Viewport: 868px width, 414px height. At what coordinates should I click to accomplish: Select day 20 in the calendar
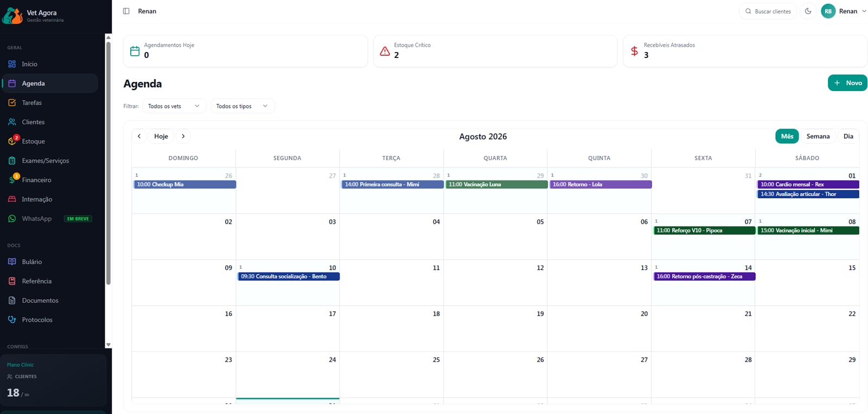tap(599, 328)
